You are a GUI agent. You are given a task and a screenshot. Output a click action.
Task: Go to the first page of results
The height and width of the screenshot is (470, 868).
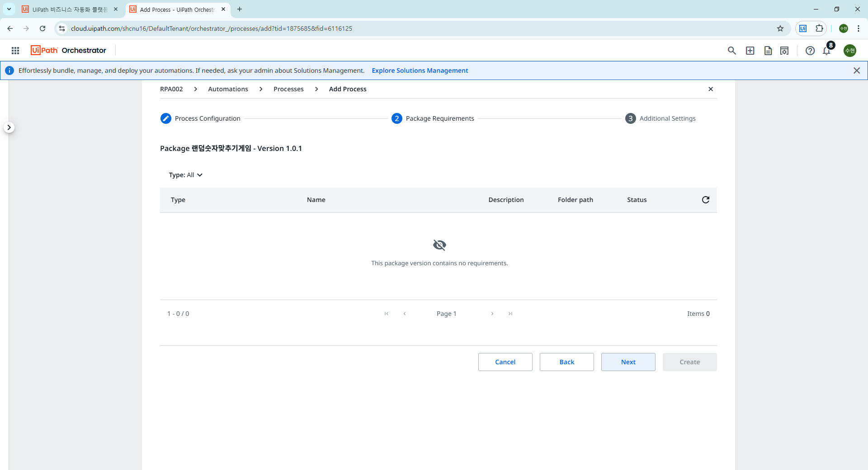pos(387,314)
